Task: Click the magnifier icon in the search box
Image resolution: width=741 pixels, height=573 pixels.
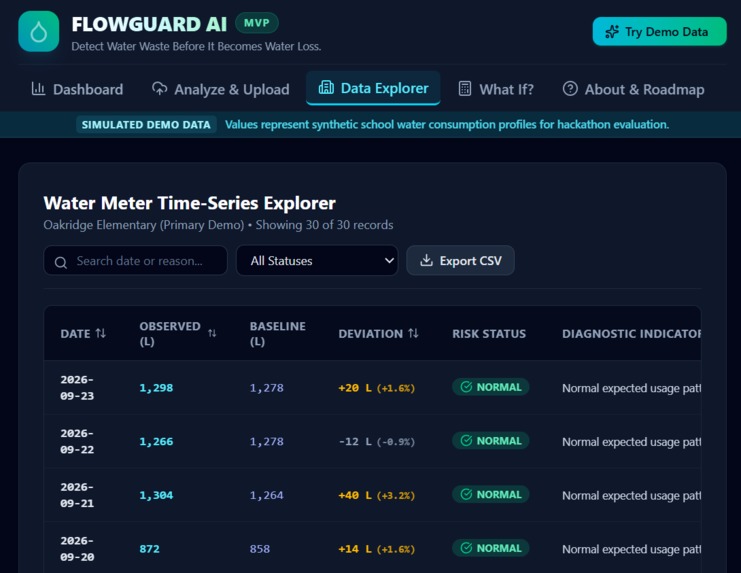Action: click(x=61, y=262)
